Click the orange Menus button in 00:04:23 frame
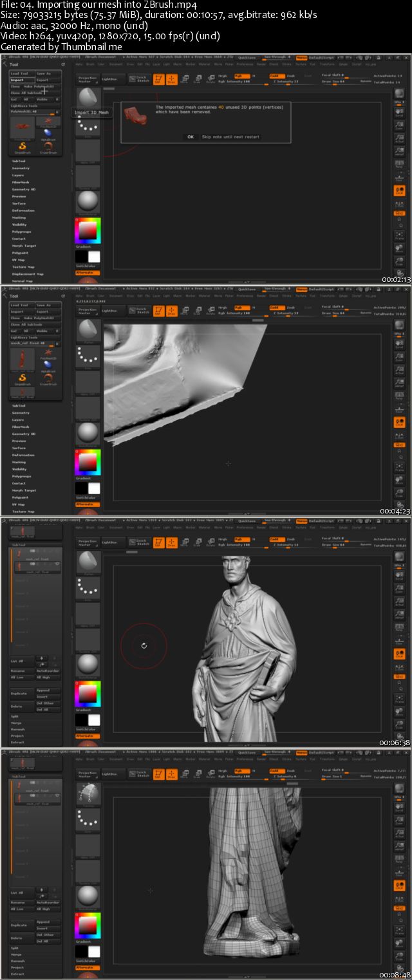Viewport: 412px width, 980px height. (301, 289)
